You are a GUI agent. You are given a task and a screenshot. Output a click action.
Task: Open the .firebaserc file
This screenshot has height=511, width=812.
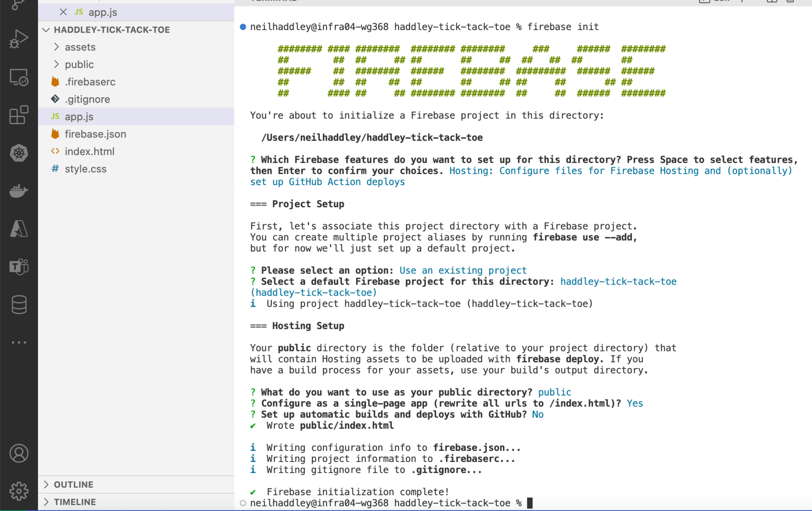click(x=136, y=82)
